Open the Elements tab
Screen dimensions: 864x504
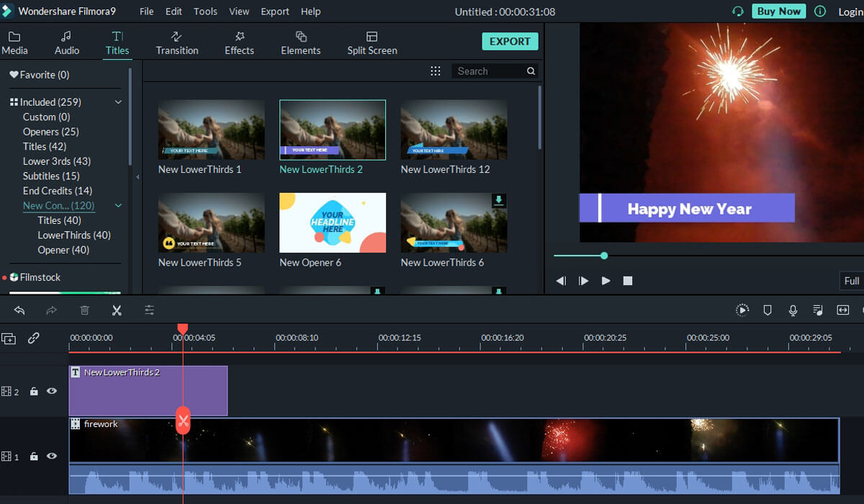tap(301, 42)
